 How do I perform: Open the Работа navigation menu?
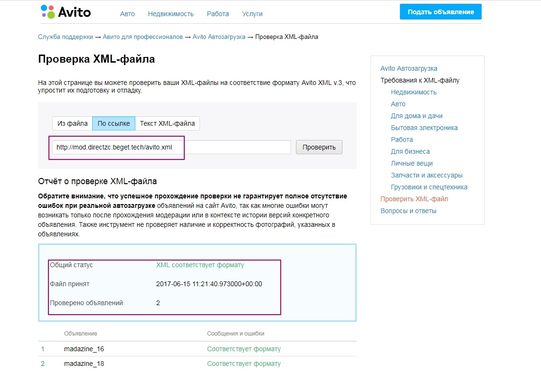(218, 14)
